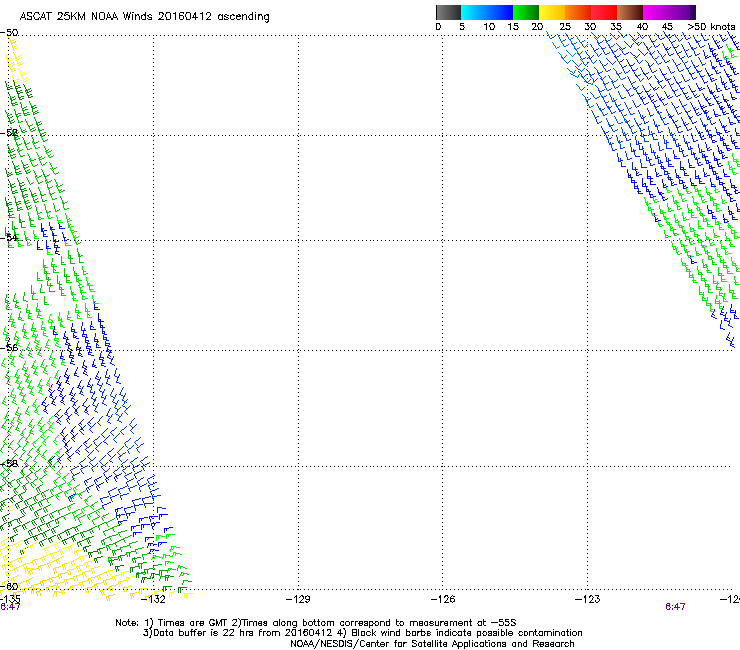The image size is (740, 650).
Task: Click the "-132" longitude axis label
Action: pos(153,599)
